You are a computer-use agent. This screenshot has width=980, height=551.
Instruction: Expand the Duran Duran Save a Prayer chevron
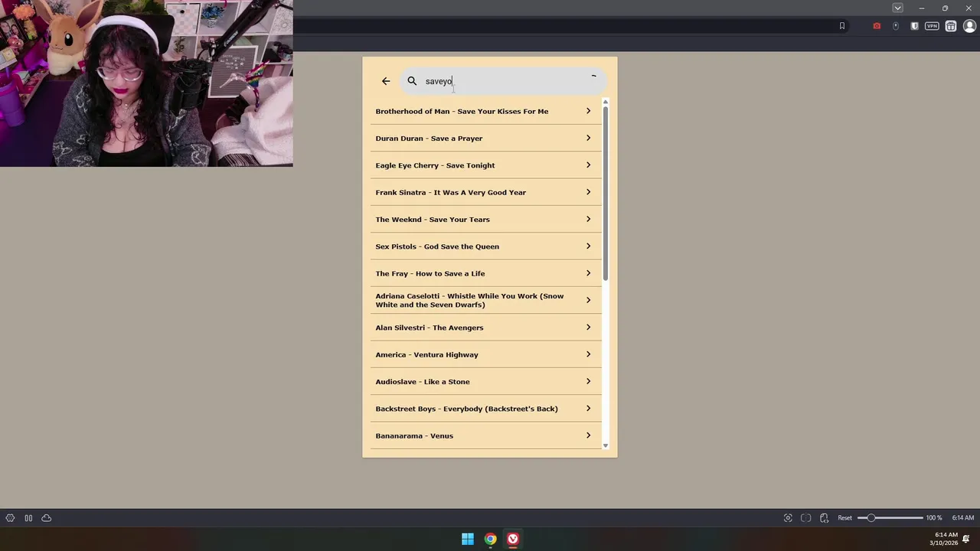pyautogui.click(x=588, y=138)
